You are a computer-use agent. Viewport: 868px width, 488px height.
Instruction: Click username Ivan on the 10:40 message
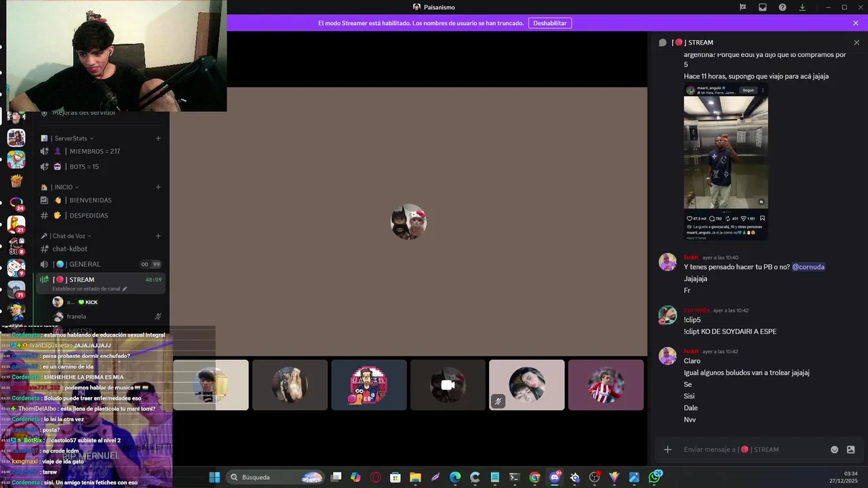pos(691,258)
